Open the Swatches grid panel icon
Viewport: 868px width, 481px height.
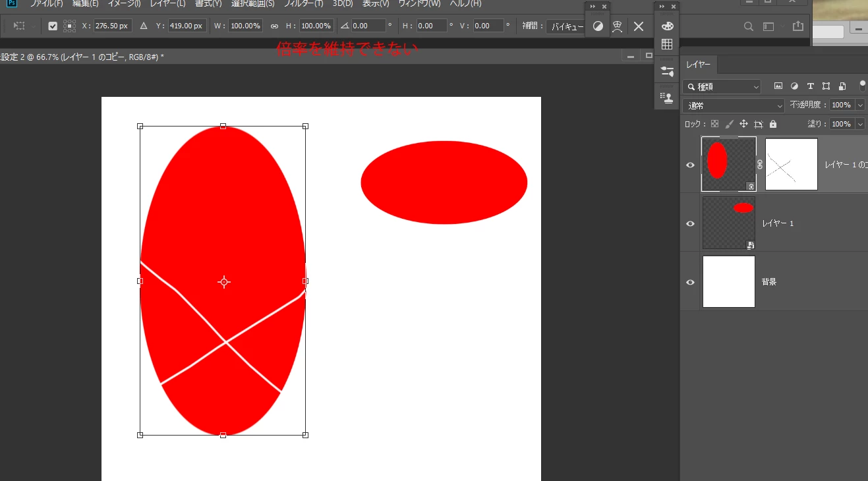click(667, 45)
